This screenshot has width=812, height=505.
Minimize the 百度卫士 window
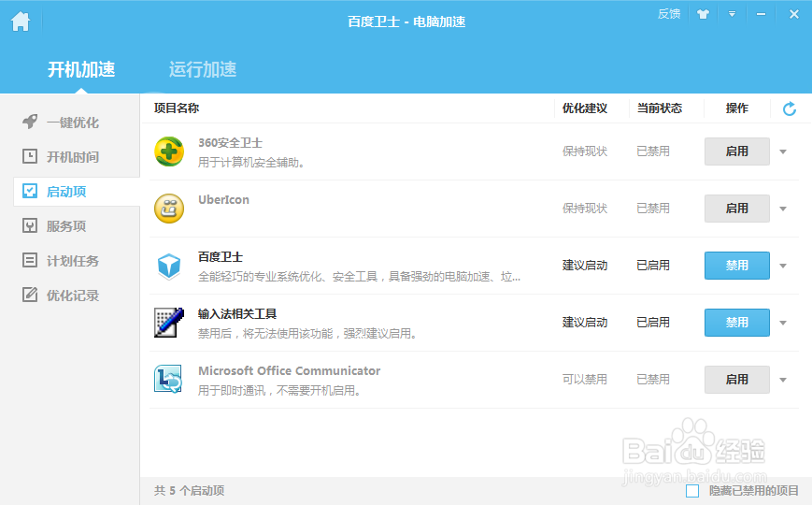[x=761, y=15]
